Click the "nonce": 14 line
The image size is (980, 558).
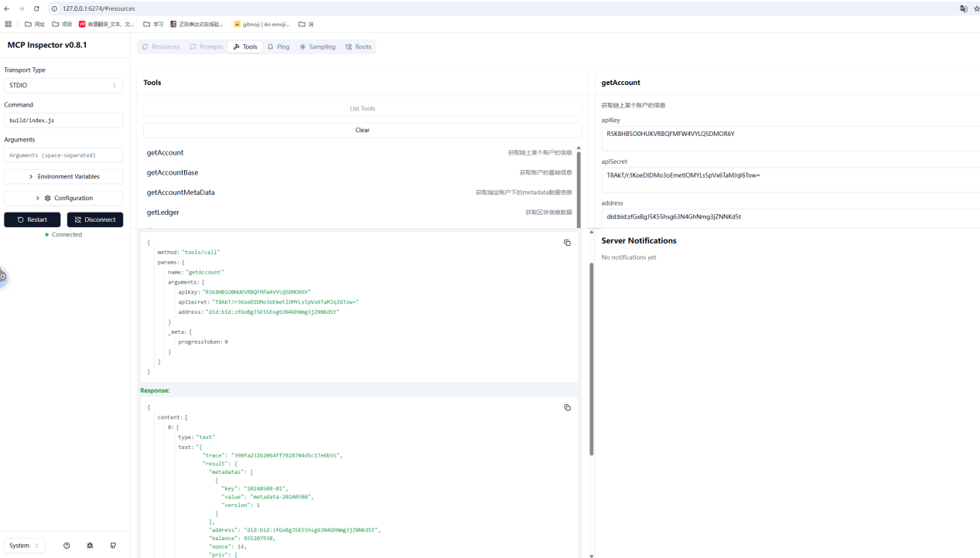[227, 546]
